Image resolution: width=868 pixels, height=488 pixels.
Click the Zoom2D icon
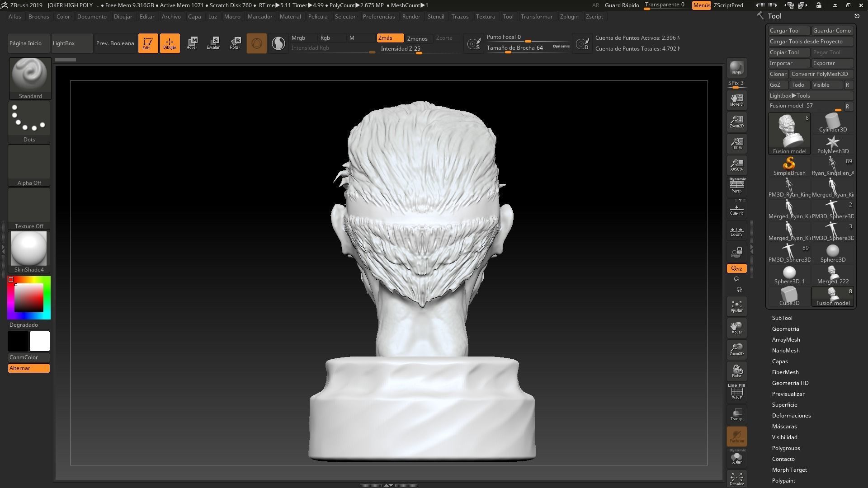tap(736, 122)
